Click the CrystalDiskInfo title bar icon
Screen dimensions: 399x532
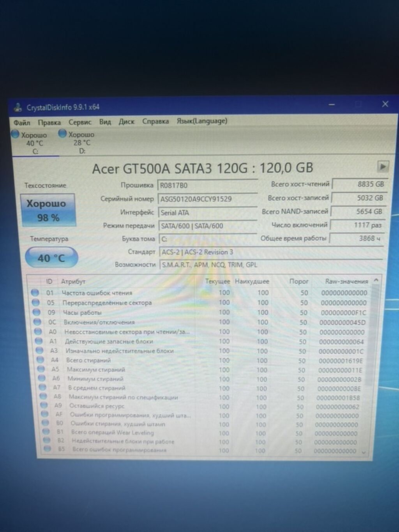click(x=18, y=108)
